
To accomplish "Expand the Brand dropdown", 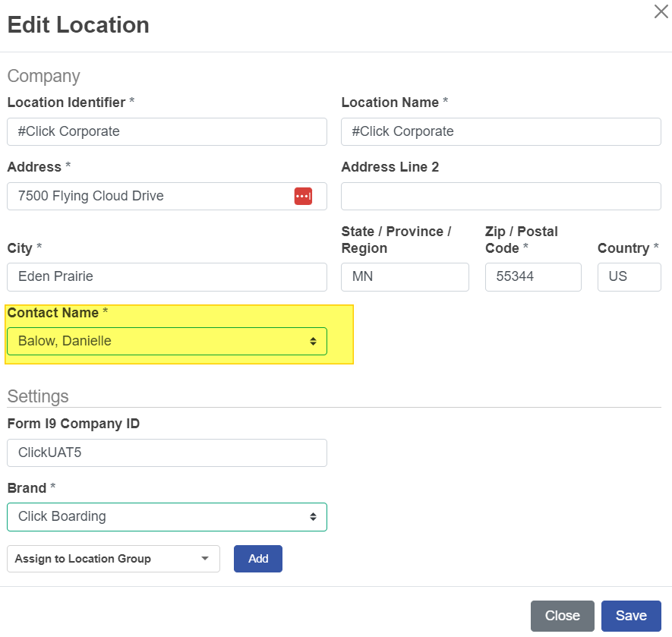I will point(167,517).
